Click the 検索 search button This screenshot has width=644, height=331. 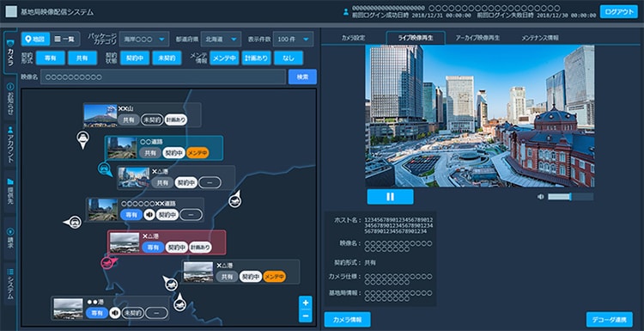point(302,77)
